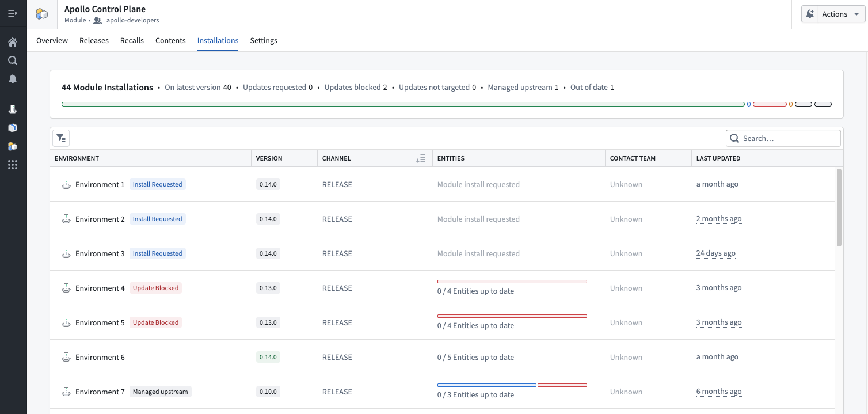Open notifications bell in the sidebar
Image resolution: width=868 pixels, height=414 pixels.
[x=13, y=79]
